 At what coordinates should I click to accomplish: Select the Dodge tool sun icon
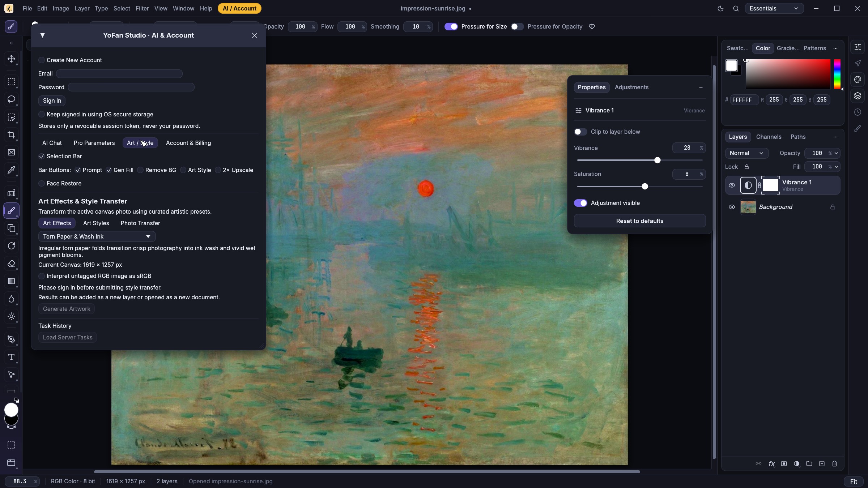[x=11, y=316]
